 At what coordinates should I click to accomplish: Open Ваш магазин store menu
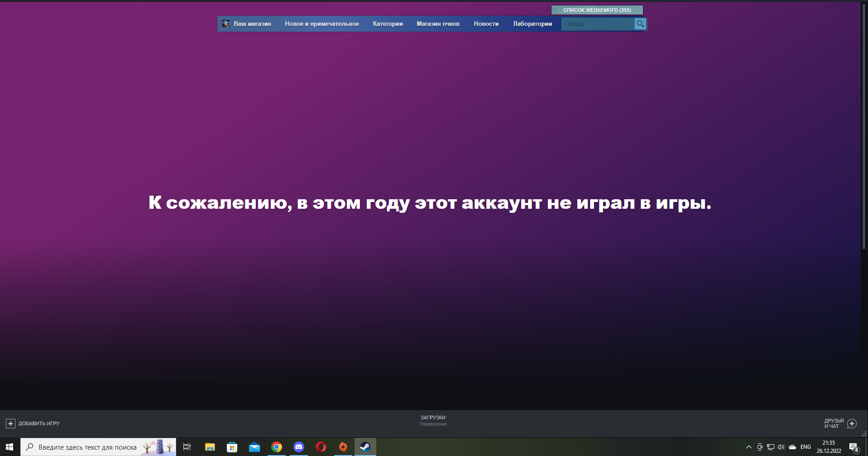[252, 24]
